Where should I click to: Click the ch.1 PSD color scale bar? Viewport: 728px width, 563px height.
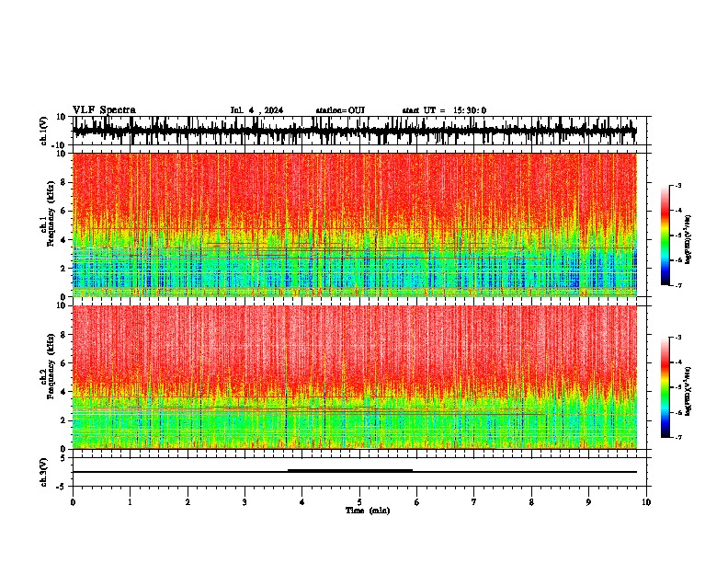tap(665, 236)
